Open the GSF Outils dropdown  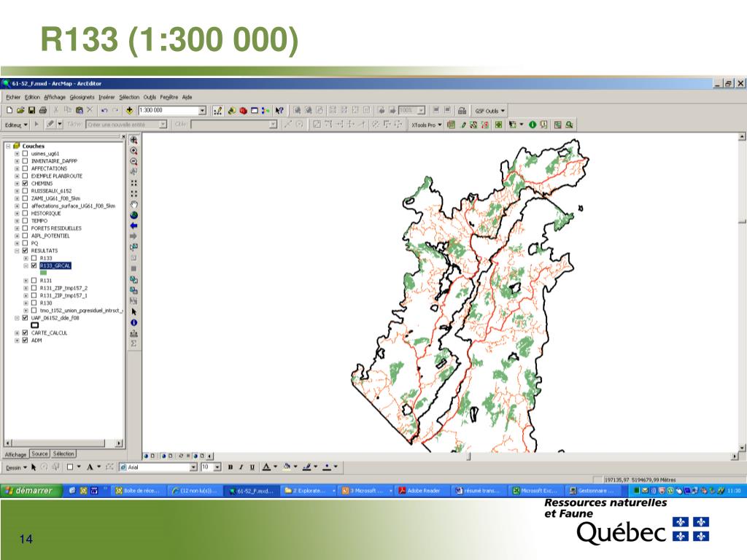[x=489, y=111]
